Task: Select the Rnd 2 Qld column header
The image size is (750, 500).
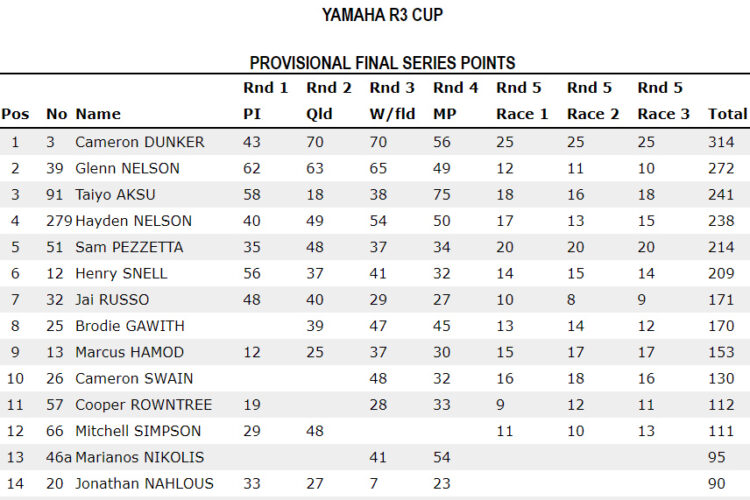Action: [x=329, y=100]
